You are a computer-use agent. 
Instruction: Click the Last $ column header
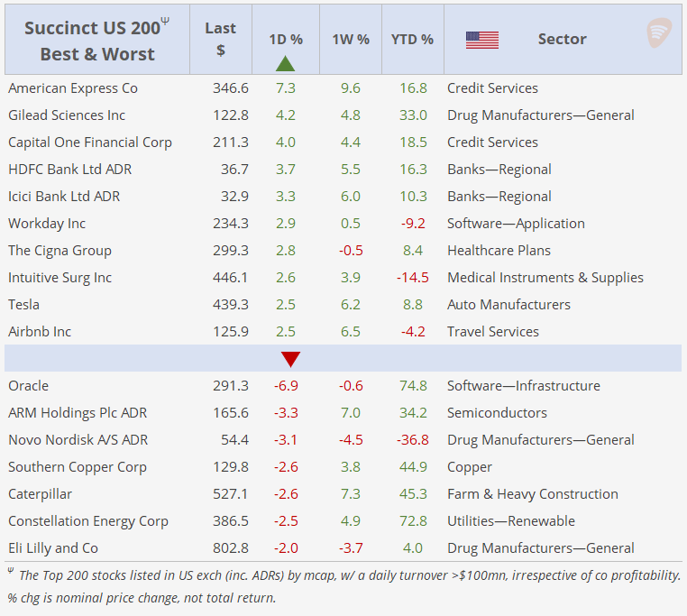tap(220, 39)
